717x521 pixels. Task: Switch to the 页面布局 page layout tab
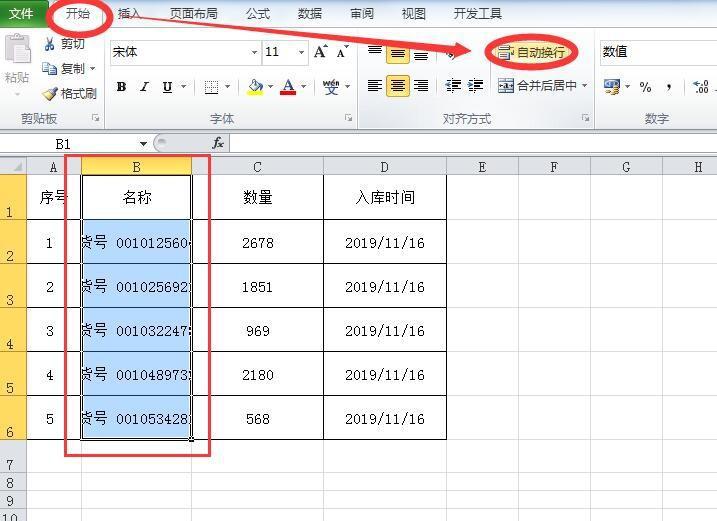[193, 14]
